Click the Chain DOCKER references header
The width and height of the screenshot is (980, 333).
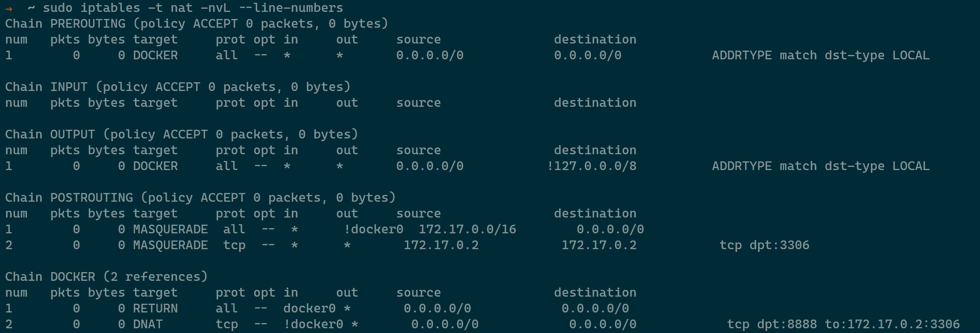coord(106,277)
